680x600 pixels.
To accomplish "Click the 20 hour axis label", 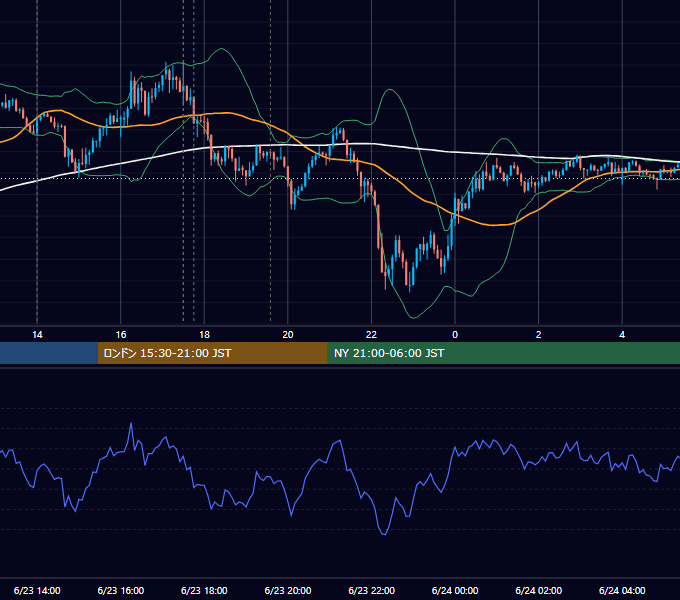I will point(288,335).
